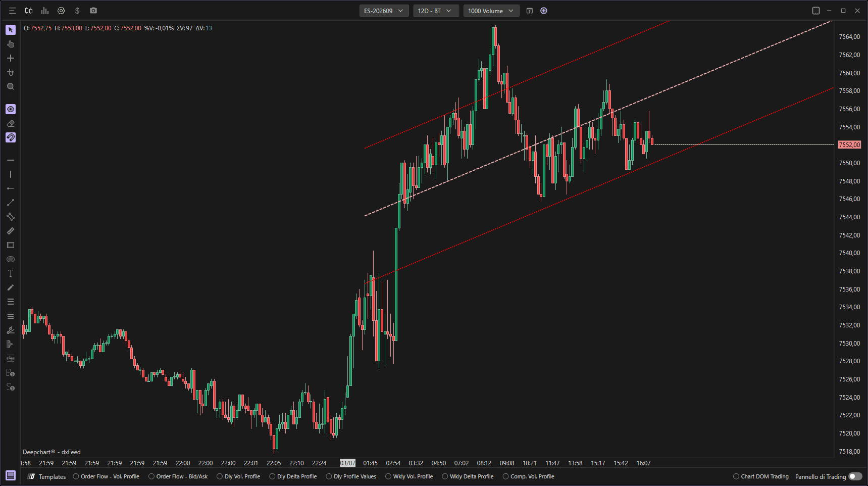Toggle the magnet snap tool
Image resolution: width=868 pixels, height=486 pixels.
pyautogui.click(x=11, y=137)
